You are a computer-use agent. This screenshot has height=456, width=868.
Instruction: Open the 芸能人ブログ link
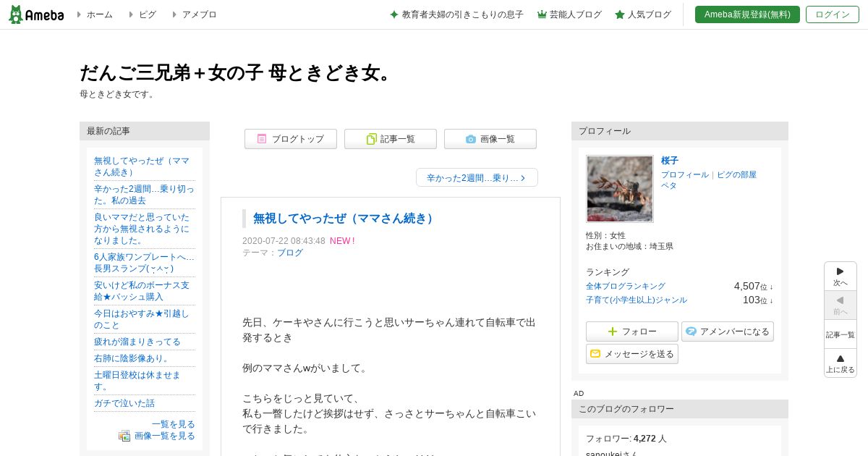[576, 14]
